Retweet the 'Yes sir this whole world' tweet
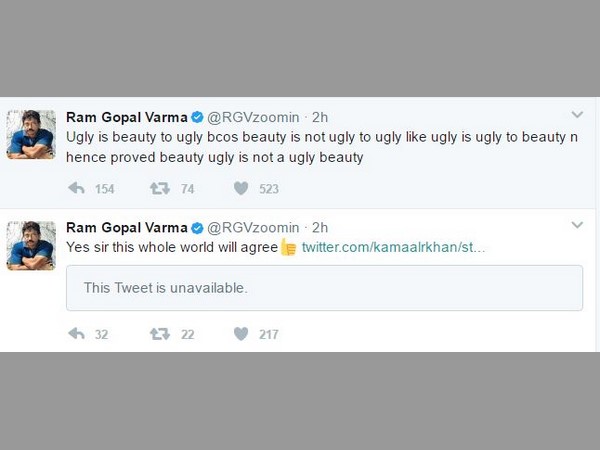This screenshot has width=600, height=450. tap(159, 334)
